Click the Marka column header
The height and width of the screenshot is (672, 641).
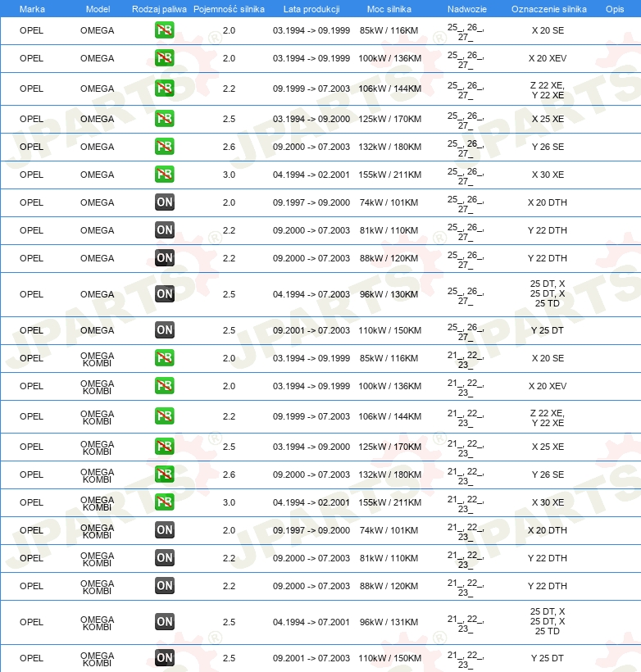[x=32, y=9]
